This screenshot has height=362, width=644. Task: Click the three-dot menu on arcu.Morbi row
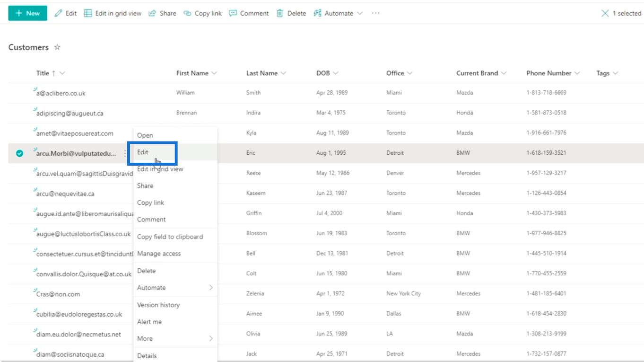point(125,153)
